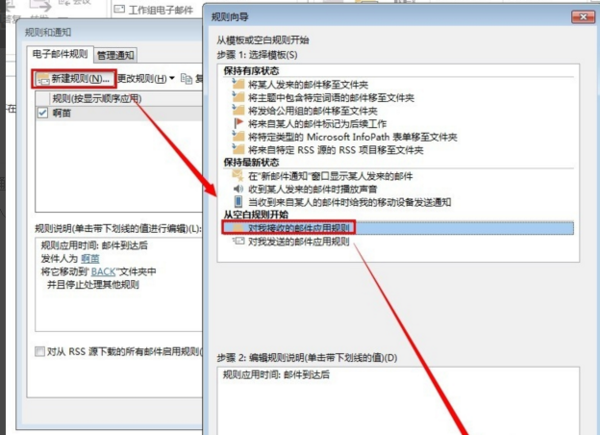Uncheck the 啊苗 rule checkbox
The width and height of the screenshot is (600, 435).
(x=41, y=115)
